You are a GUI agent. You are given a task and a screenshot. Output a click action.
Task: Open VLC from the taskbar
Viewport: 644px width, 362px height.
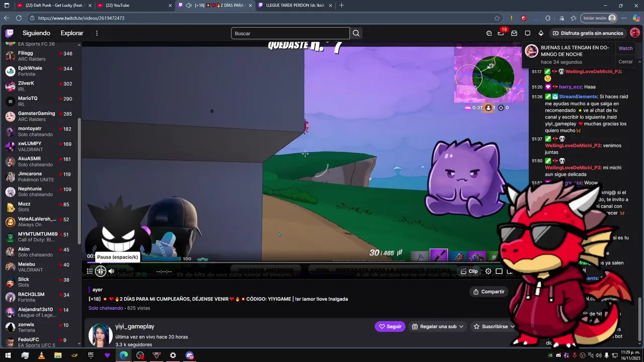pos(41,355)
